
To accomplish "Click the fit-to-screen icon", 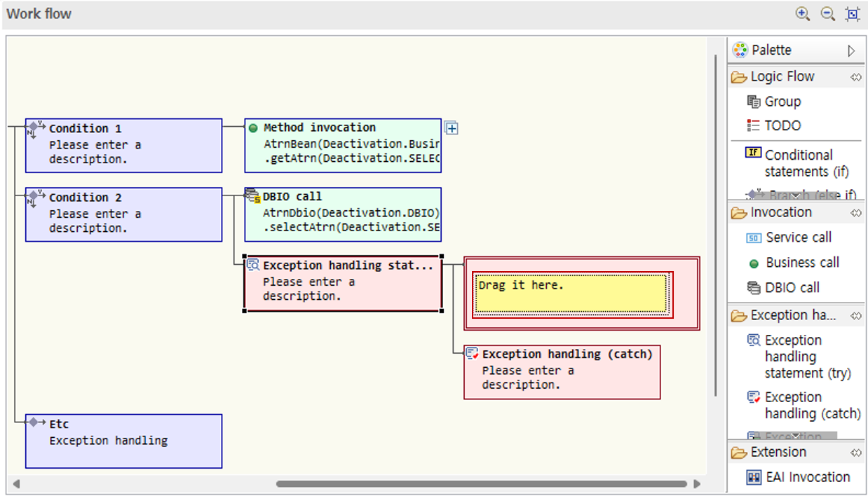I will (x=853, y=14).
